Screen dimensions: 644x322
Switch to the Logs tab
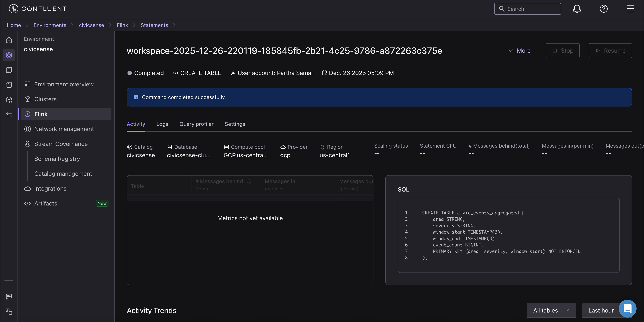point(162,124)
